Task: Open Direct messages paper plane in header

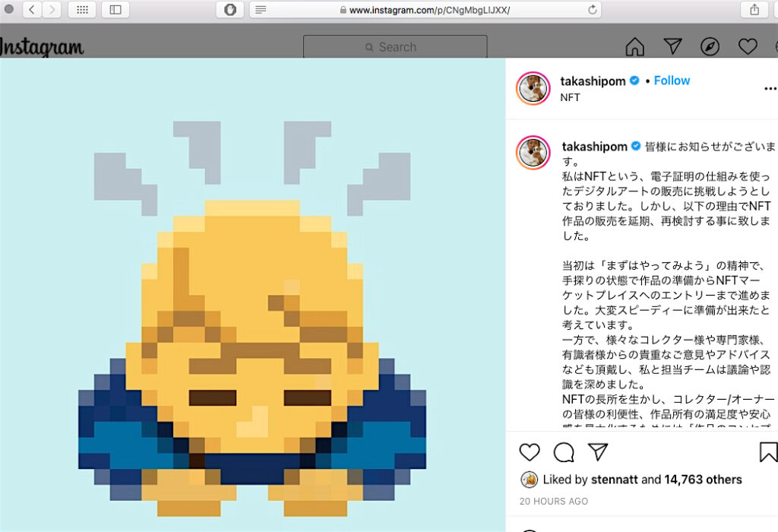Action: point(672,46)
